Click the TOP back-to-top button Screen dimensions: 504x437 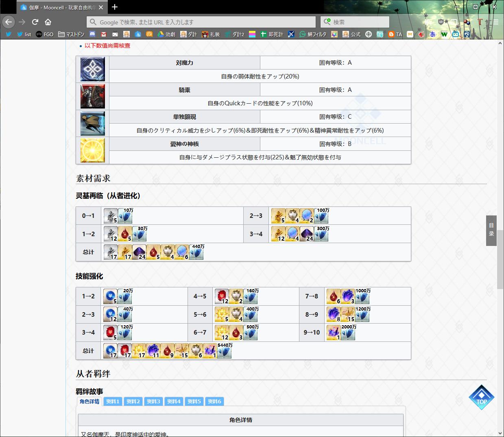point(482,397)
